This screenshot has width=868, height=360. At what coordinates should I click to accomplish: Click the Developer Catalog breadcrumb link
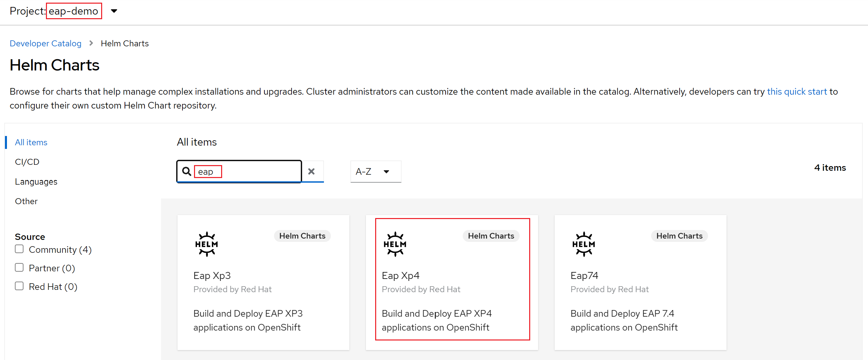(x=45, y=44)
